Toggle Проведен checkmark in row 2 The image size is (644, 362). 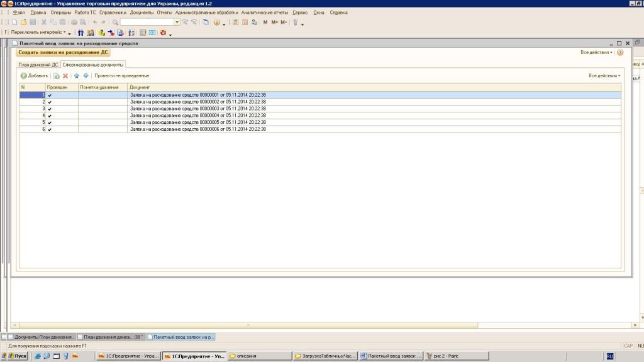pyautogui.click(x=50, y=102)
